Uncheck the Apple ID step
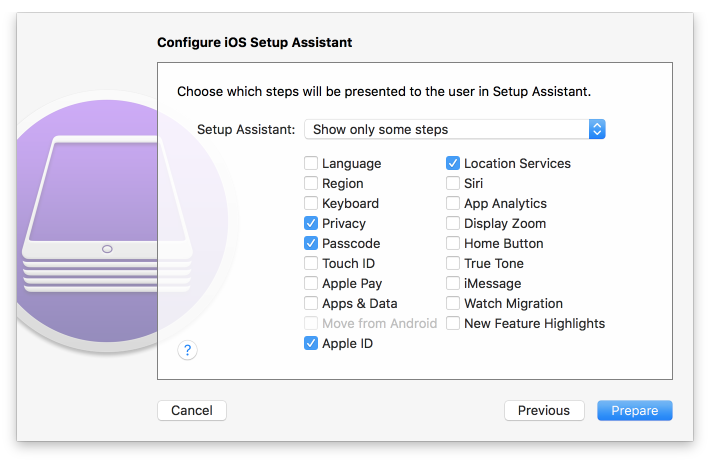The width and height of the screenshot is (710, 462). point(311,343)
